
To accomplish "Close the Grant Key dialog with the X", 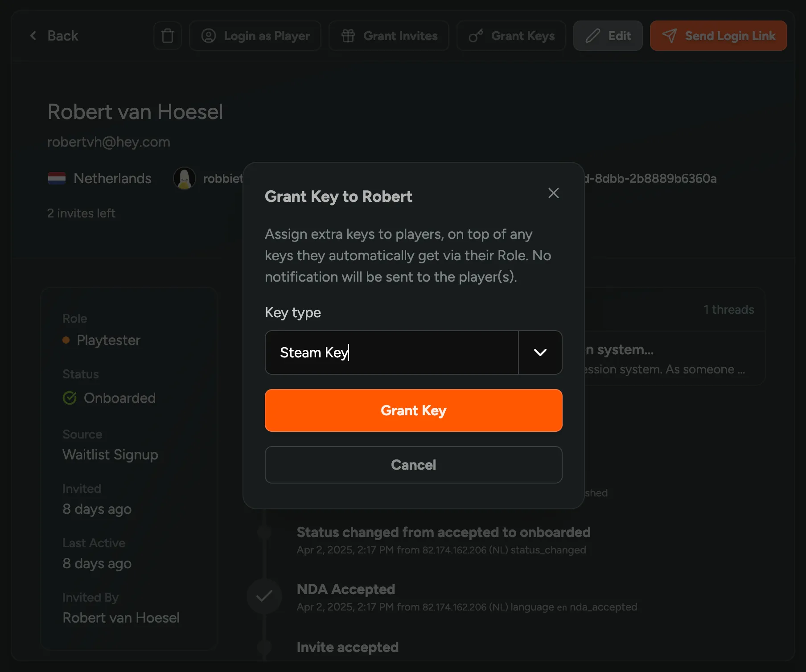I will point(553,193).
